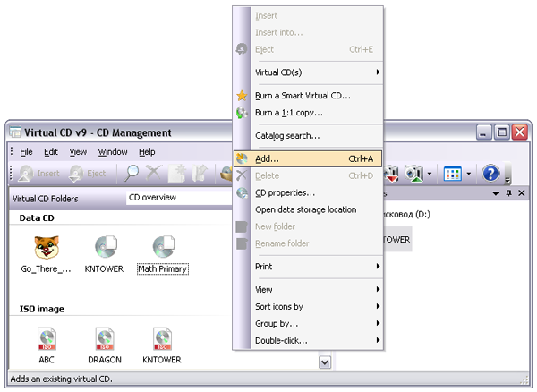
Task: Click the Eject disc toolbar button
Action: tap(88, 174)
